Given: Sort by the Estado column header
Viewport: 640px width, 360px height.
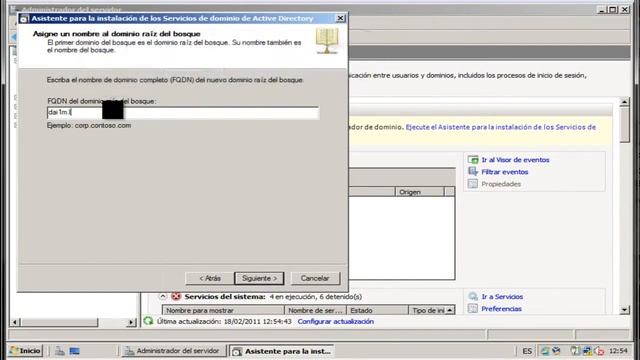Looking at the screenshot, I should (x=377, y=310).
